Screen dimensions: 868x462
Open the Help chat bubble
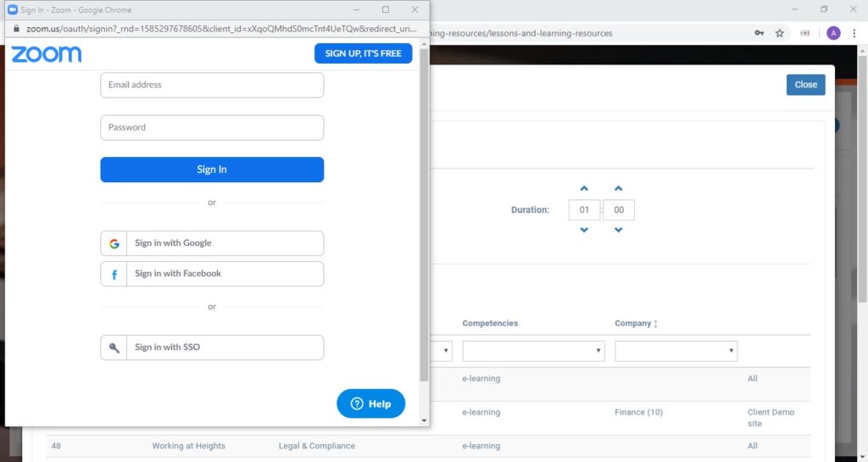click(371, 404)
